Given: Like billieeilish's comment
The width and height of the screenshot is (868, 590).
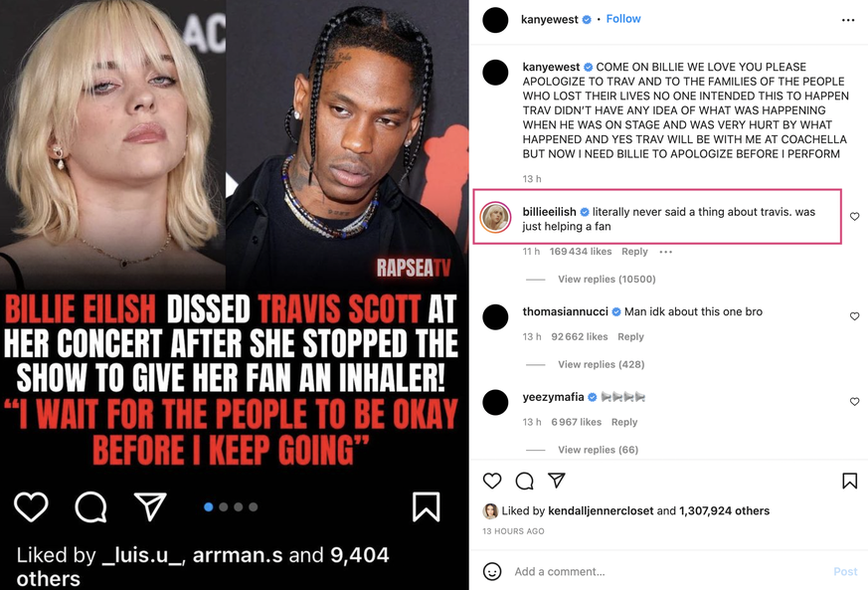Looking at the screenshot, I should point(854,217).
